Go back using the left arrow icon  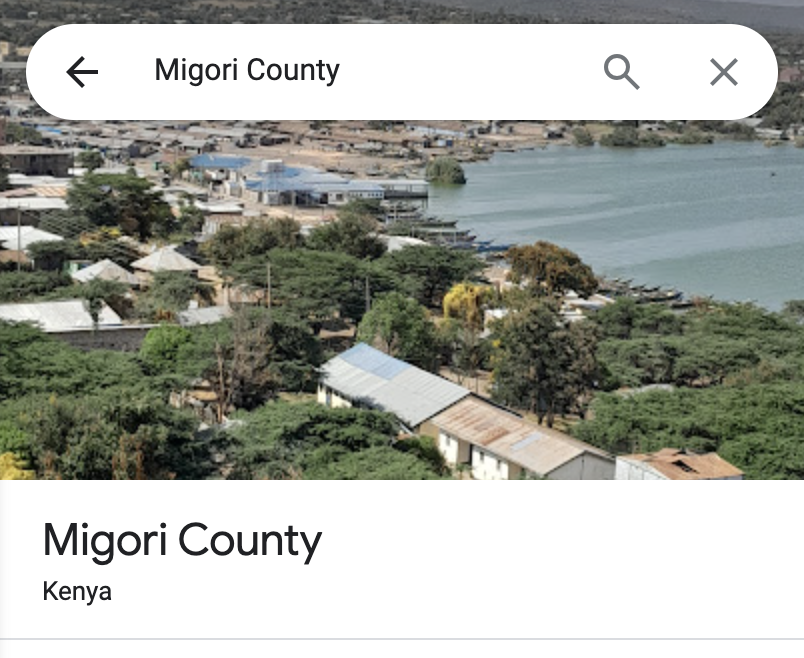[x=82, y=72]
